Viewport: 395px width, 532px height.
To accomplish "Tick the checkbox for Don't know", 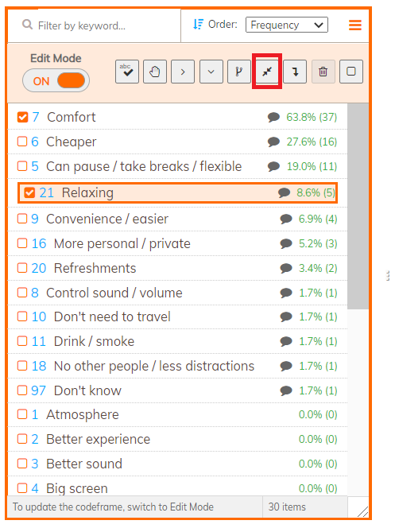I will click(x=22, y=390).
